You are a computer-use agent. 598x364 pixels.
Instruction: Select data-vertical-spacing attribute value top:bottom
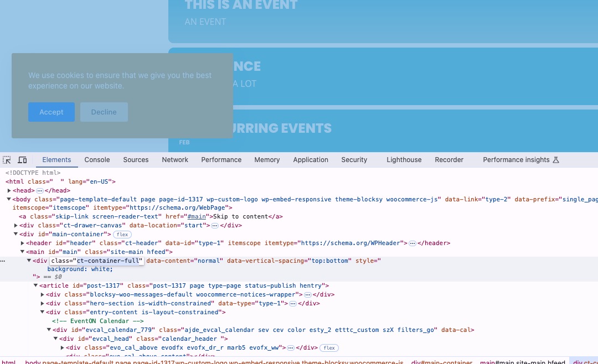(x=329, y=261)
